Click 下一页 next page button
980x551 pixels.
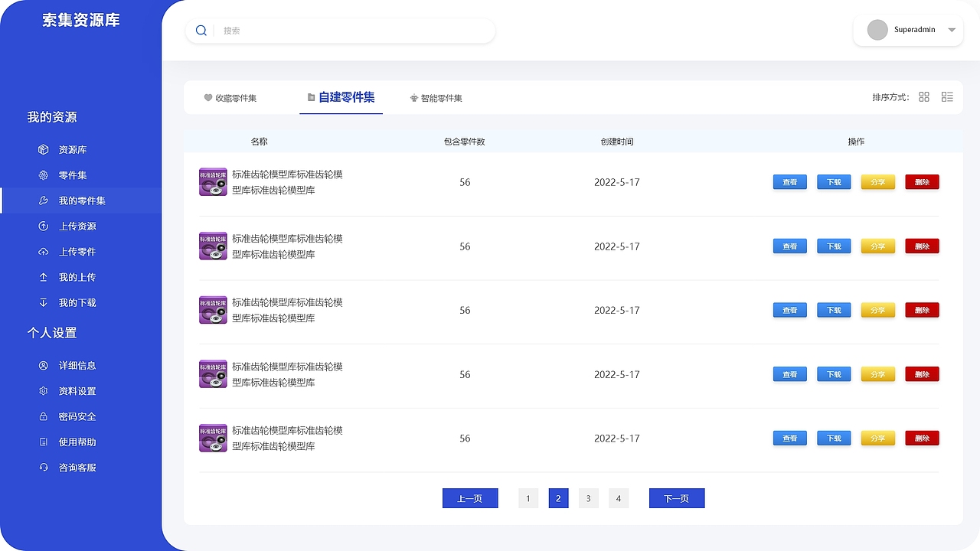[x=677, y=498]
